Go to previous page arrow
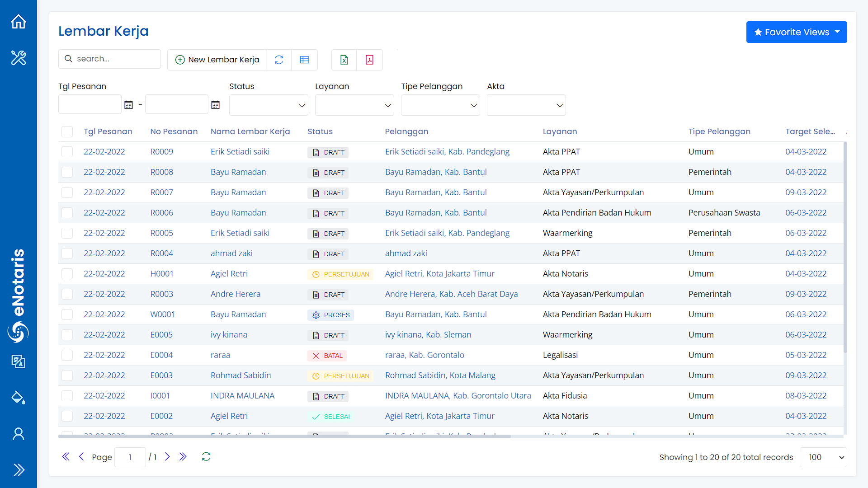868x488 pixels. (81, 457)
